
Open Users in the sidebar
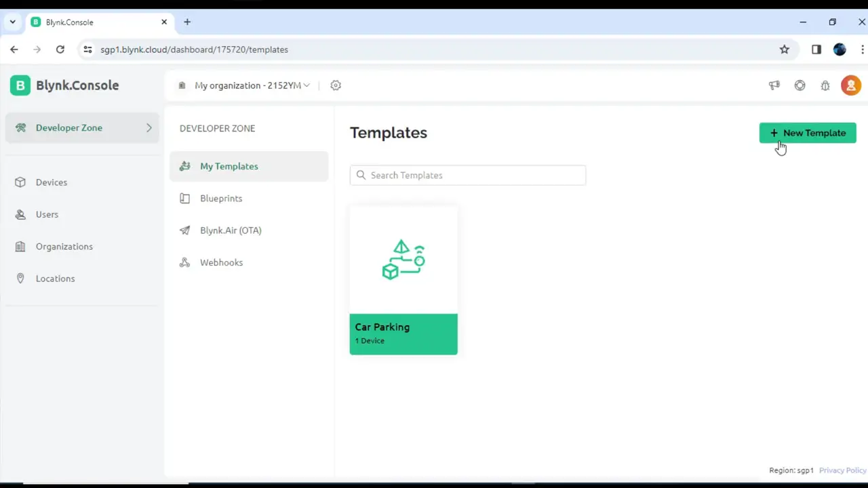click(82, 214)
